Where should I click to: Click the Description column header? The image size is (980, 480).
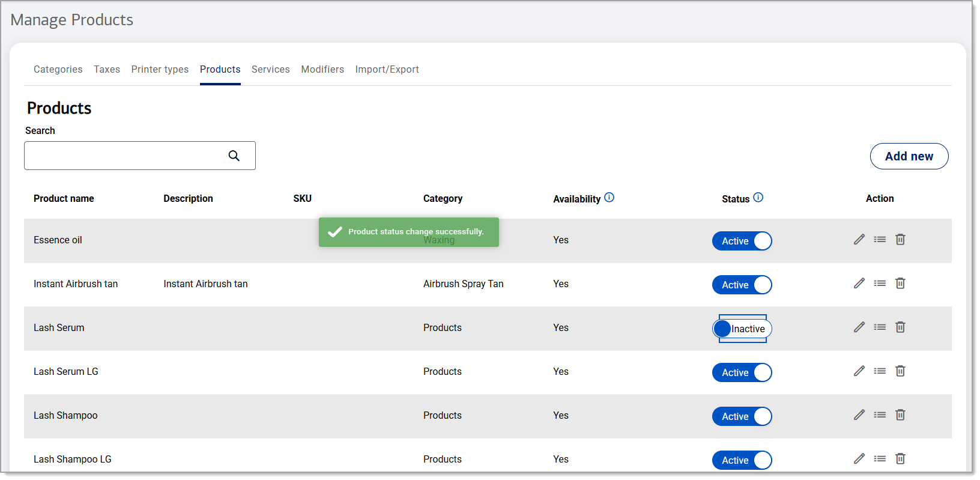(188, 198)
